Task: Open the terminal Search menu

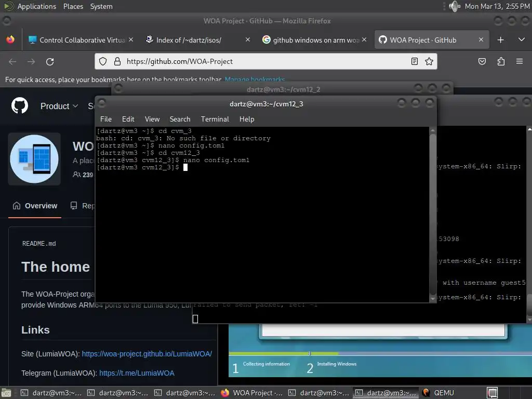Action: 180,119
